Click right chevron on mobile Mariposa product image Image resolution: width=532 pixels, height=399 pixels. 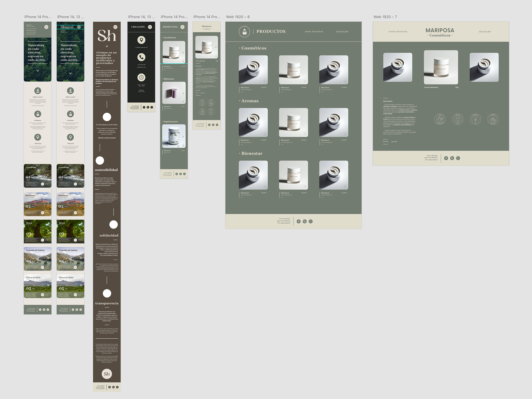coord(216,47)
